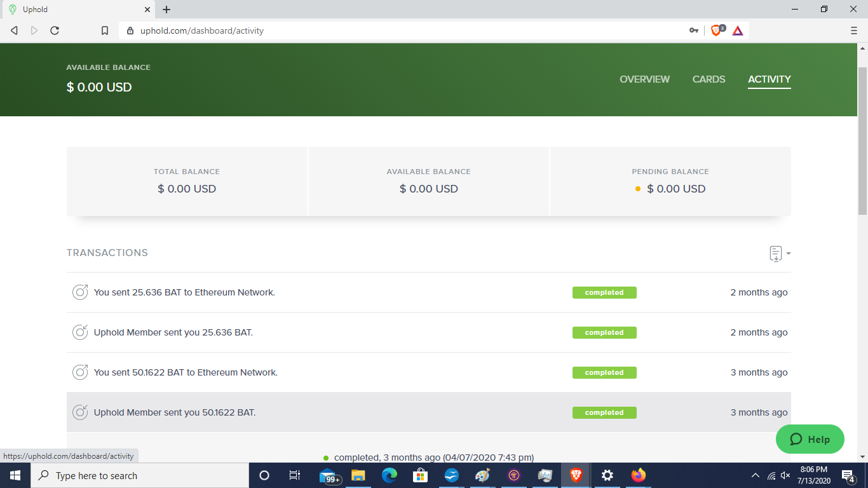The image size is (868, 488).
Task: Open the Brave Rewards triangle icon
Action: [x=738, y=30]
